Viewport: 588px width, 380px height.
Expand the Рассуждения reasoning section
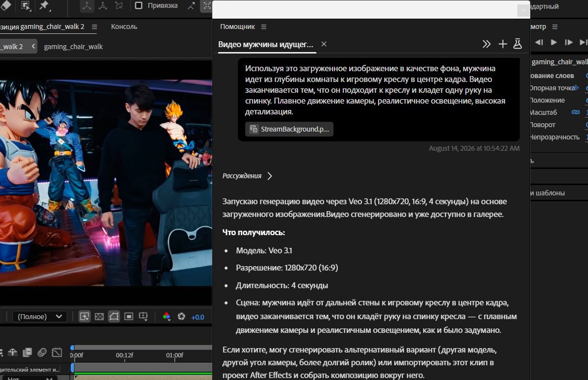pos(247,176)
